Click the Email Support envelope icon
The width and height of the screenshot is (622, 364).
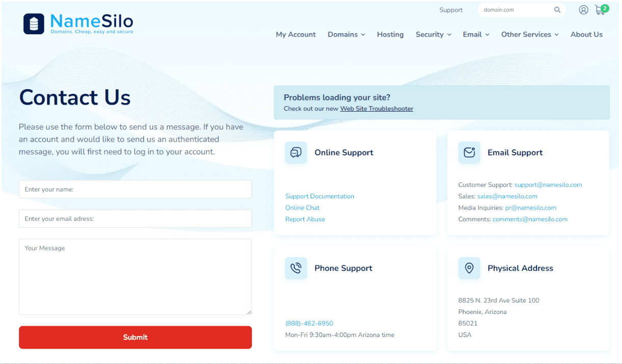click(x=470, y=152)
